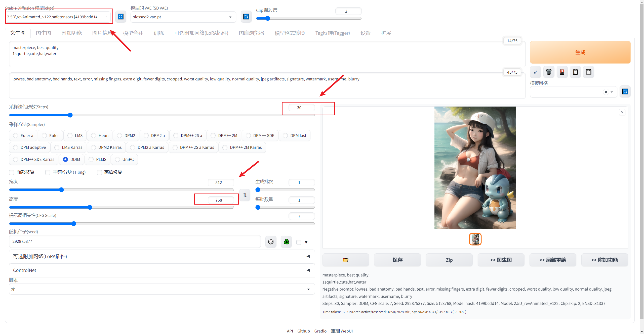Enable the 面部修复 checkbox
The width and height of the screenshot is (644, 334).
tap(12, 172)
